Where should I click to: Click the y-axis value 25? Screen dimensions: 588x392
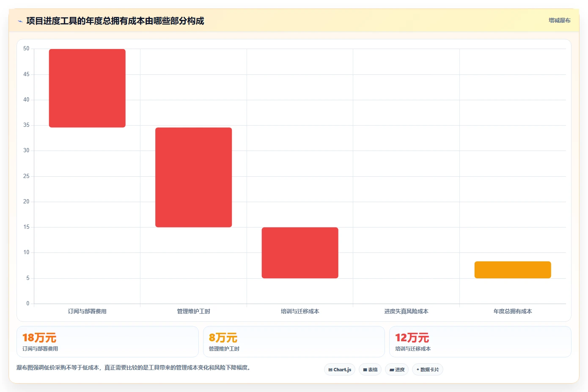26,176
